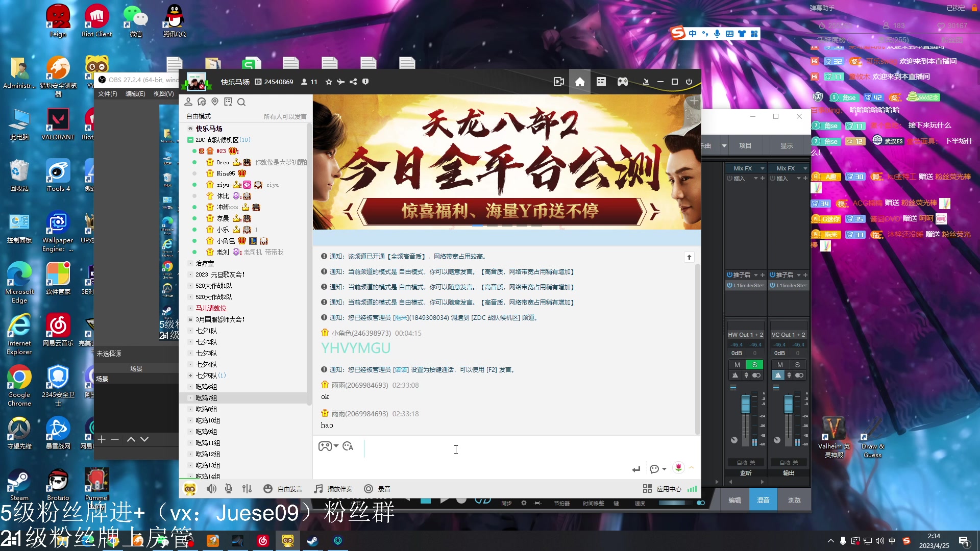
Task: Switch to 编辑 tab in DAW
Action: click(x=734, y=500)
